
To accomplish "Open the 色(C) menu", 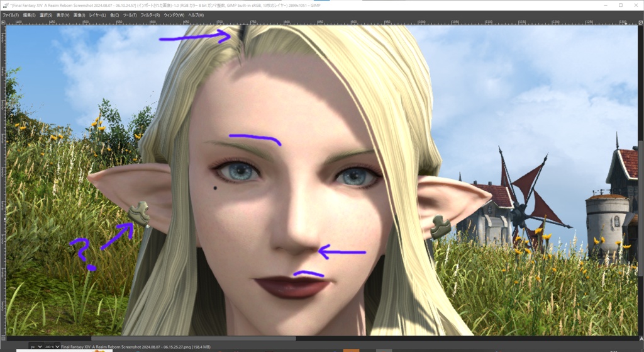I will click(114, 15).
